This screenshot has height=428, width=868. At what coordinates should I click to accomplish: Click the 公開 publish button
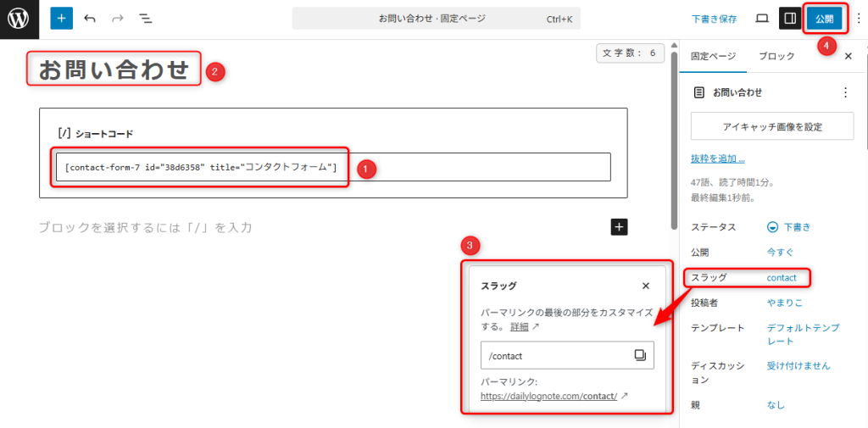[x=824, y=18]
